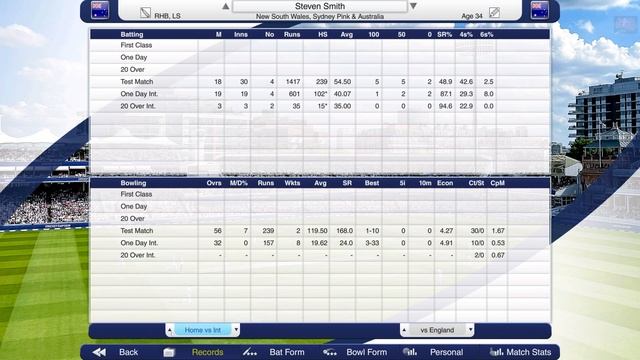Click the Bowling table header label
The image size is (640, 360).
pyautogui.click(x=133, y=183)
